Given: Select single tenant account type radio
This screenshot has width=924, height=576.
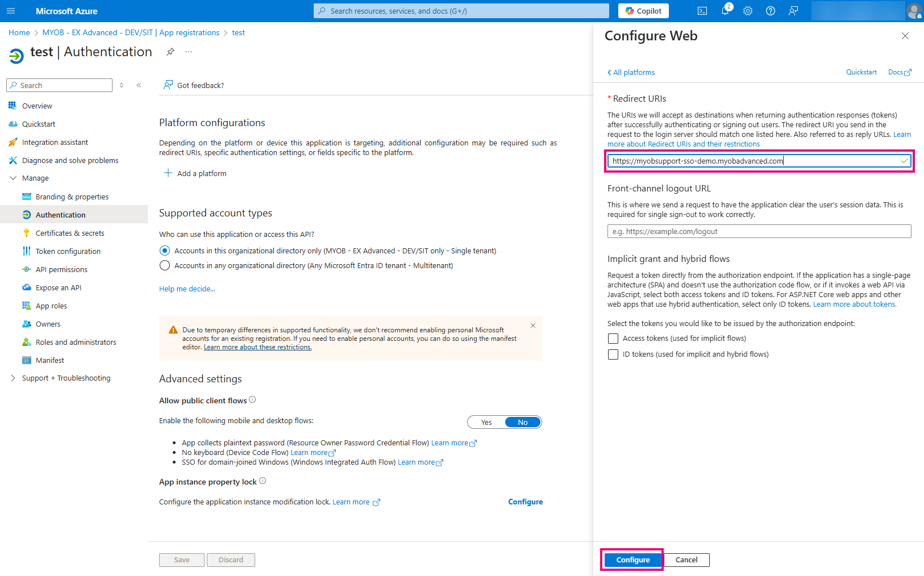Looking at the screenshot, I should 165,251.
